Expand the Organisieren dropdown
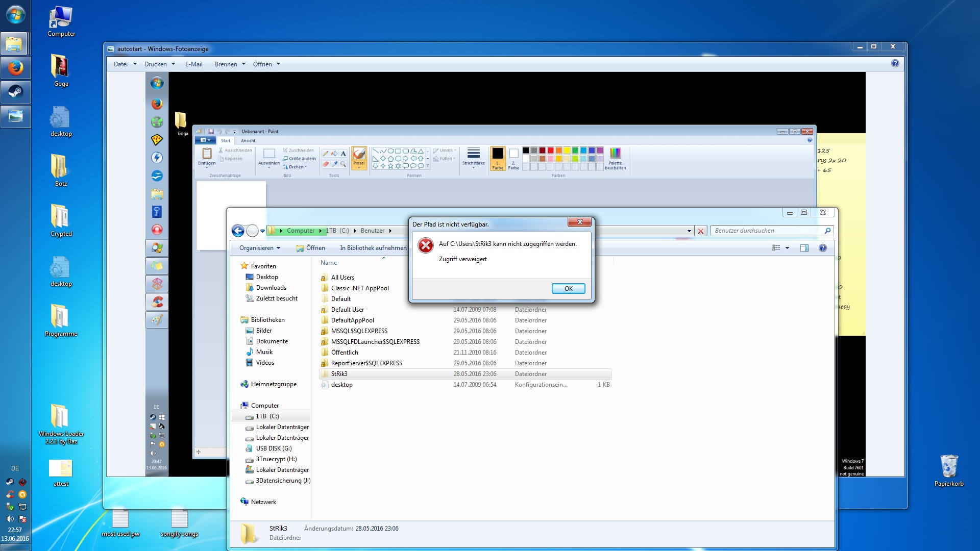This screenshot has width=980, height=551. click(x=260, y=248)
